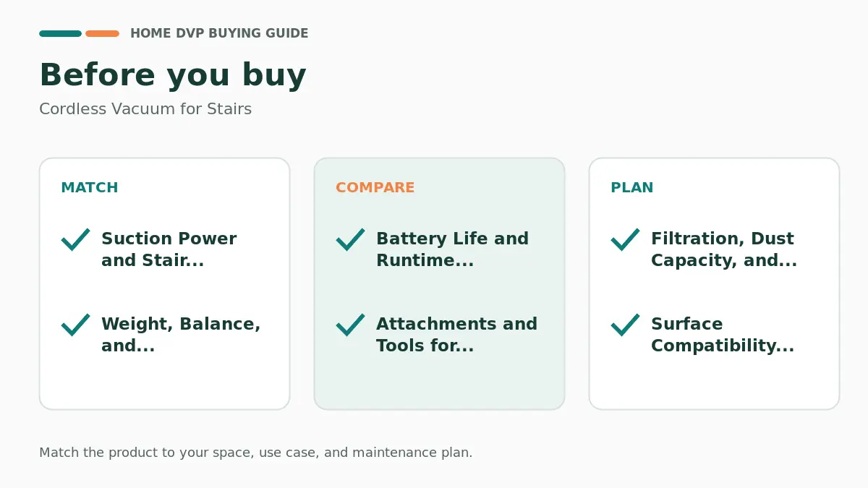This screenshot has width=868, height=488.
Task: Select the MATCH card heading
Action: 90,187
